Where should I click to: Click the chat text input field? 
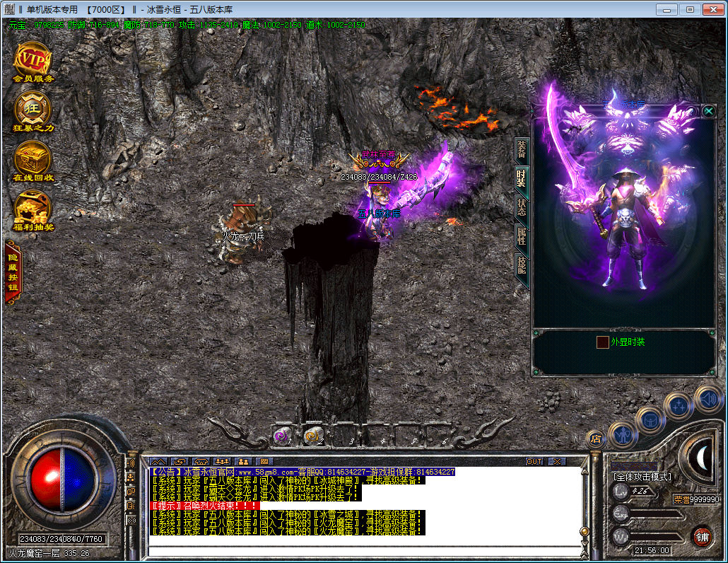(365, 552)
